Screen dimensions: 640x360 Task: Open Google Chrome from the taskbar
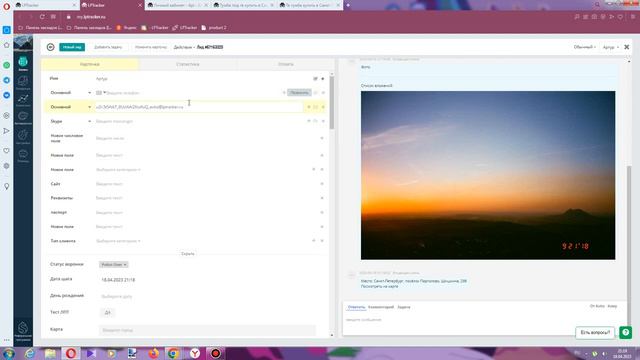click(x=173, y=353)
